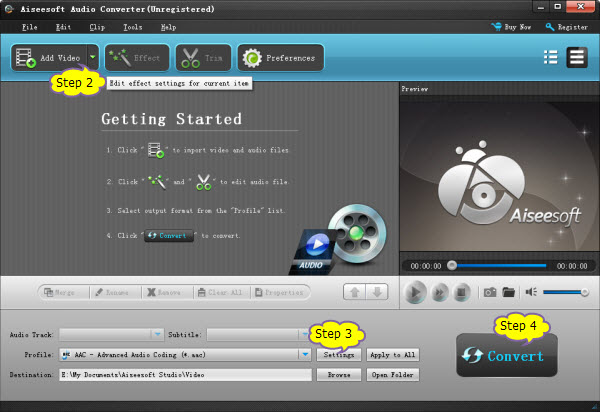600x412 pixels.
Task: Click the fast forward preview button
Action: pos(440,293)
